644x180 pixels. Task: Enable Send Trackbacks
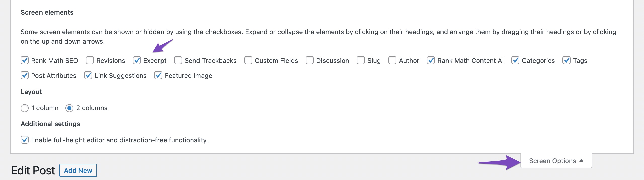click(x=178, y=60)
